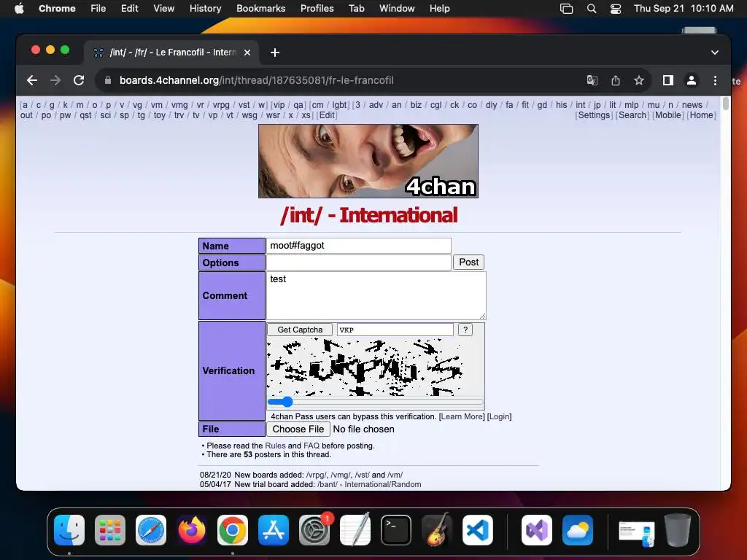
Task: Open the Trash in the Dock
Action: [678, 530]
